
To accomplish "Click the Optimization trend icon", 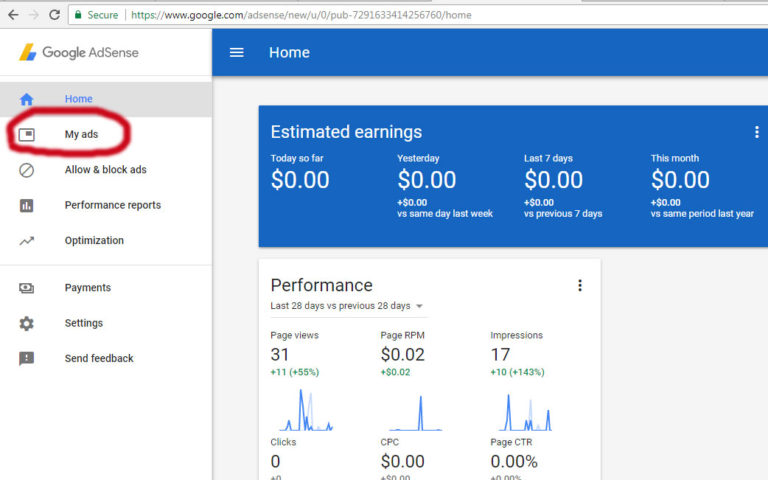I will (x=26, y=240).
